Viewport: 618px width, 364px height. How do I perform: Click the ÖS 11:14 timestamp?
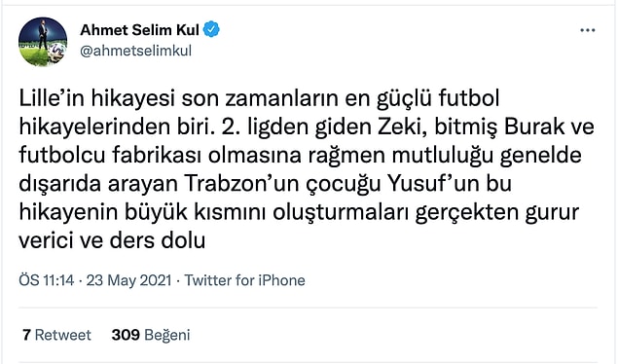(47, 280)
